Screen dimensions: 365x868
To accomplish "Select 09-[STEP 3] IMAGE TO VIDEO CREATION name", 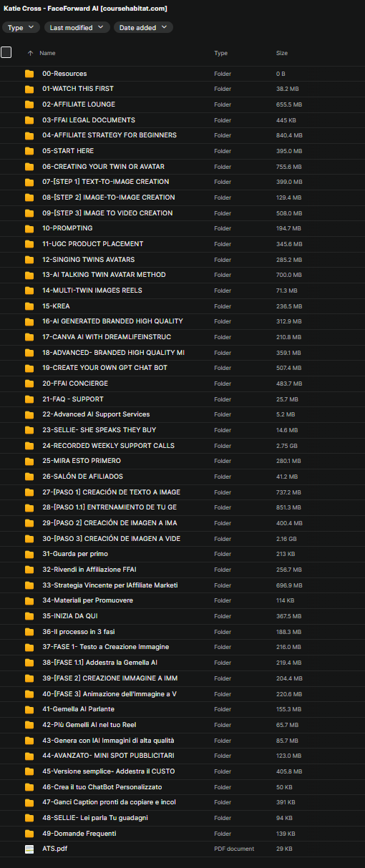I will [107, 213].
